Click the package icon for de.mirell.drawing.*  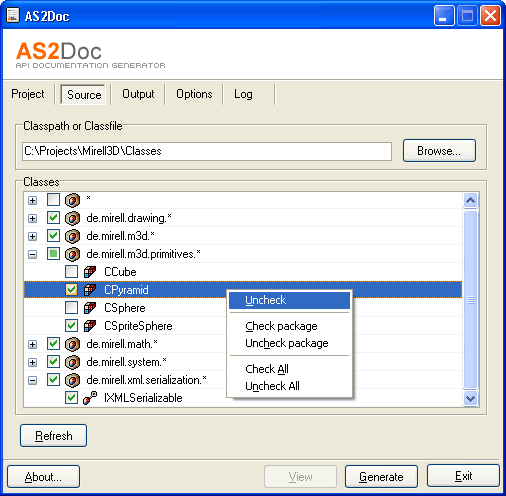pos(72,218)
